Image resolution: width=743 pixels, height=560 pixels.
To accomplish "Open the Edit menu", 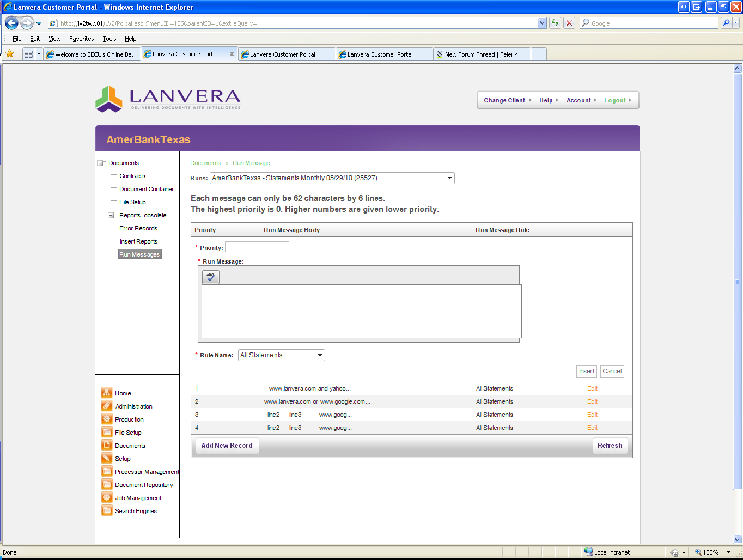I will pos(35,39).
